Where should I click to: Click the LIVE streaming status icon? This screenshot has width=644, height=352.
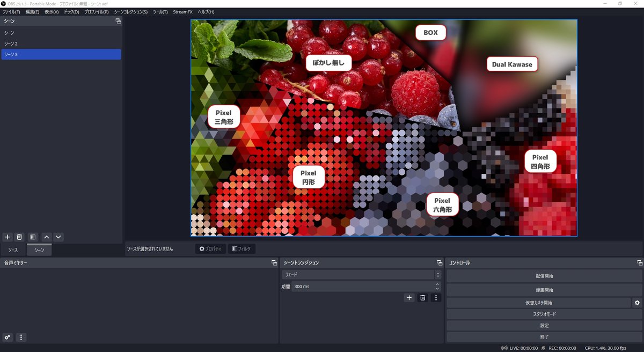tap(504, 348)
